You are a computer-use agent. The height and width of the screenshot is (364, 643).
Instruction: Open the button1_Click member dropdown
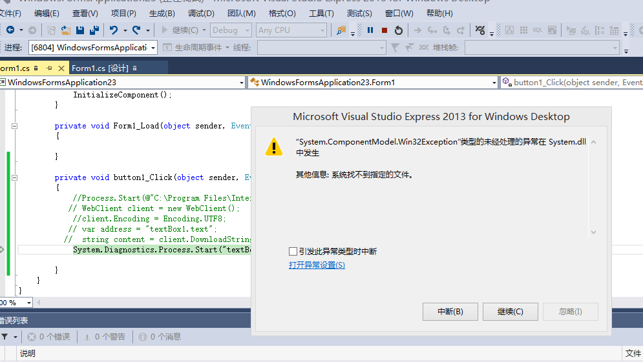click(572, 83)
